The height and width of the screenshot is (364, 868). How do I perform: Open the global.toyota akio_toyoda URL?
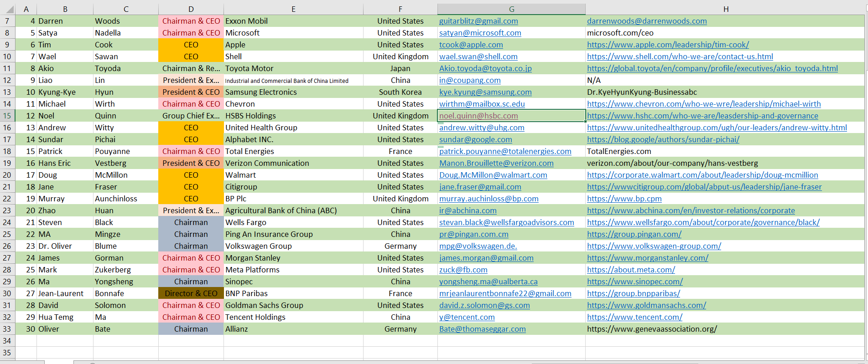tap(712, 68)
